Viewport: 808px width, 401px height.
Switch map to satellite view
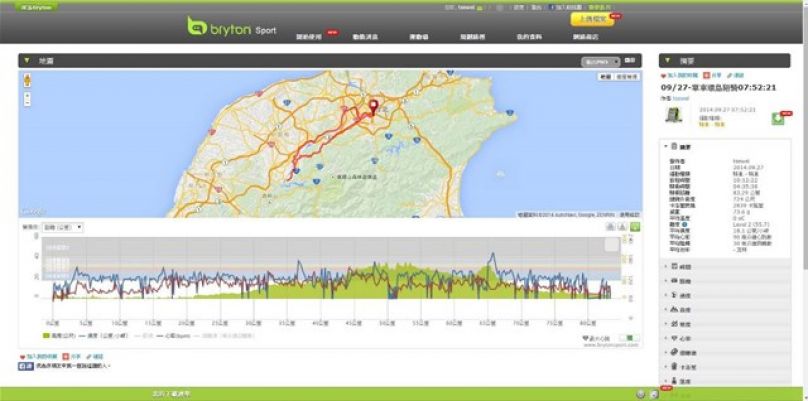click(x=627, y=77)
